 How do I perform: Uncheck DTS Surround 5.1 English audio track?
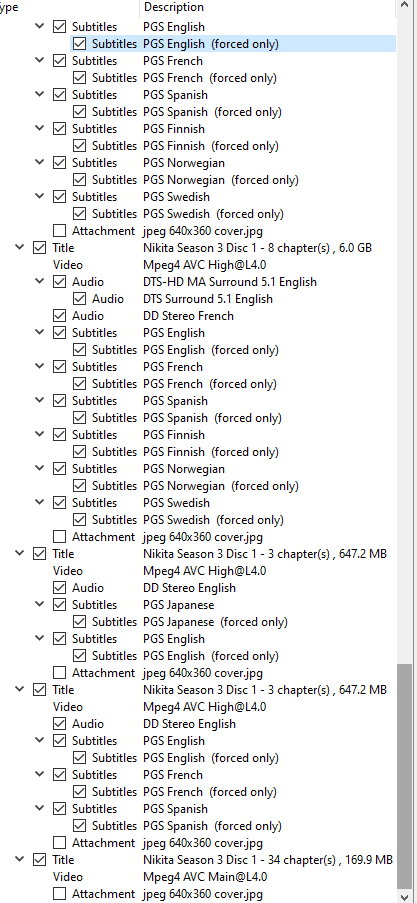[79, 299]
